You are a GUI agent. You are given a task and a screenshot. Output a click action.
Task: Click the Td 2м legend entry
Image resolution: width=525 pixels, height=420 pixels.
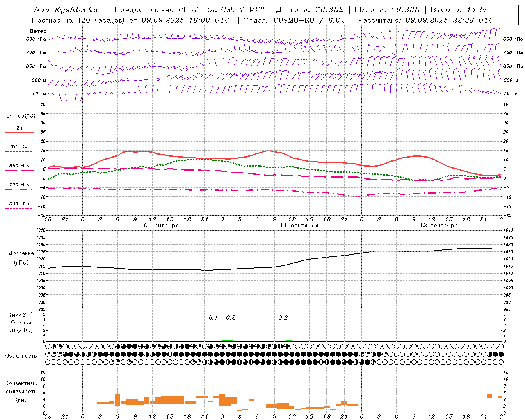pos(19,147)
